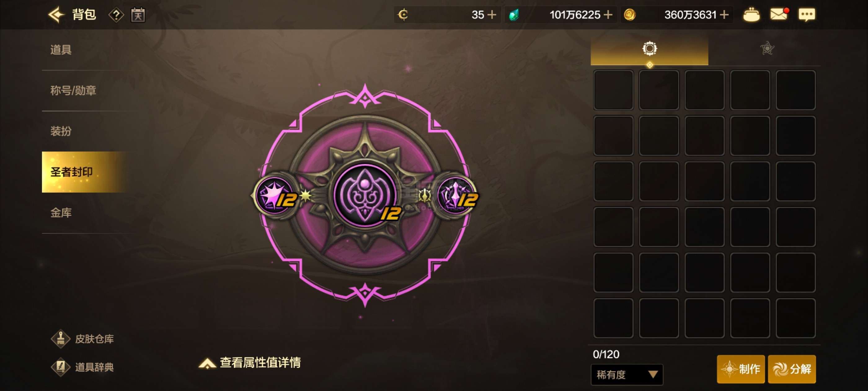This screenshot has height=391, width=868.
Task: Add more green gems with plus
Action: click(x=608, y=15)
